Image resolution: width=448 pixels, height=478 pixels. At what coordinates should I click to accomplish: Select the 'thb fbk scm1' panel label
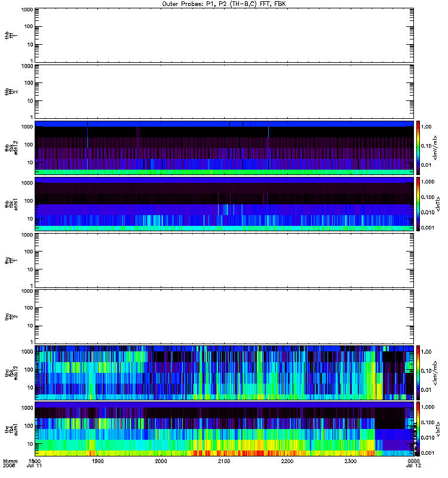(11, 204)
